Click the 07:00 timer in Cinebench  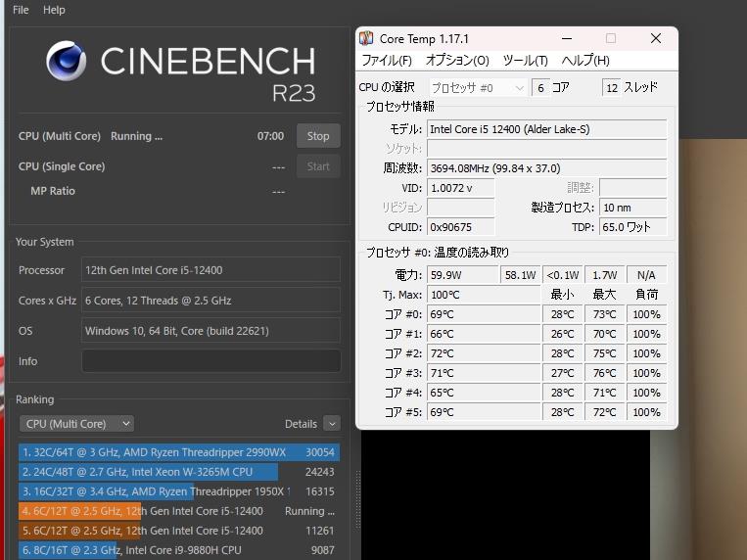tap(270, 136)
